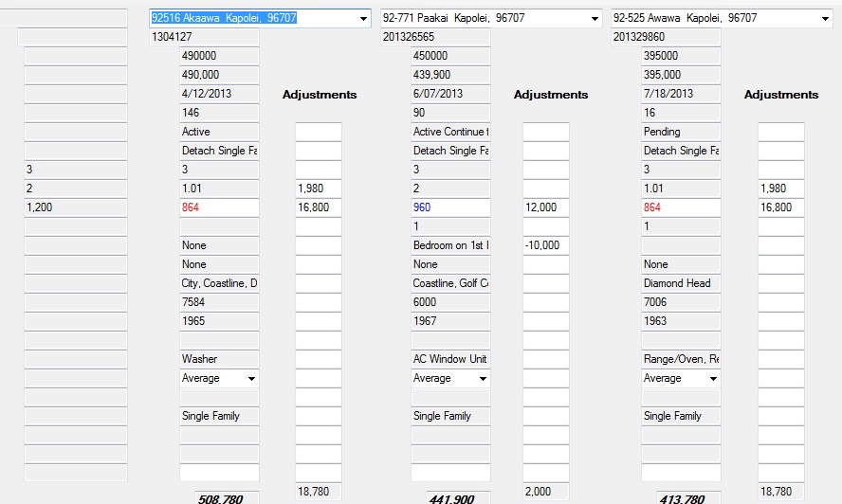Click the Range/Oven amenities field
The height and width of the screenshot is (504, 842).
[x=681, y=359]
